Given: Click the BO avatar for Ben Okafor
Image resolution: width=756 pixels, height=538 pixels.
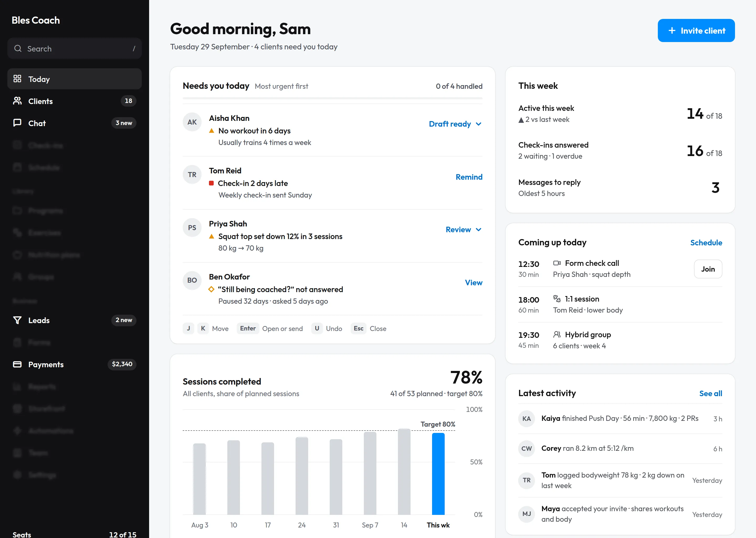Looking at the screenshot, I should click(192, 280).
